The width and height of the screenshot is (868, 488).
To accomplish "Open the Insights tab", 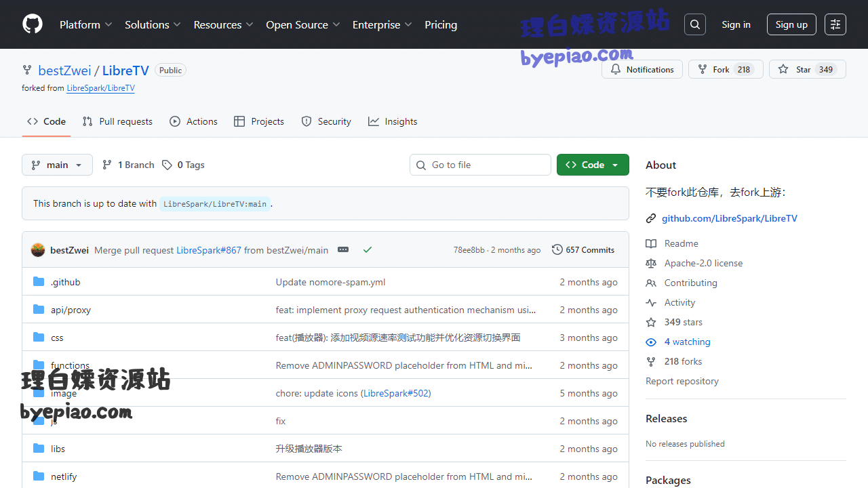I will pyautogui.click(x=393, y=121).
